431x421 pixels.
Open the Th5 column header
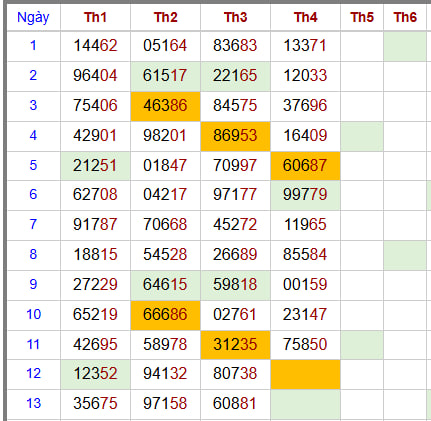(362, 17)
